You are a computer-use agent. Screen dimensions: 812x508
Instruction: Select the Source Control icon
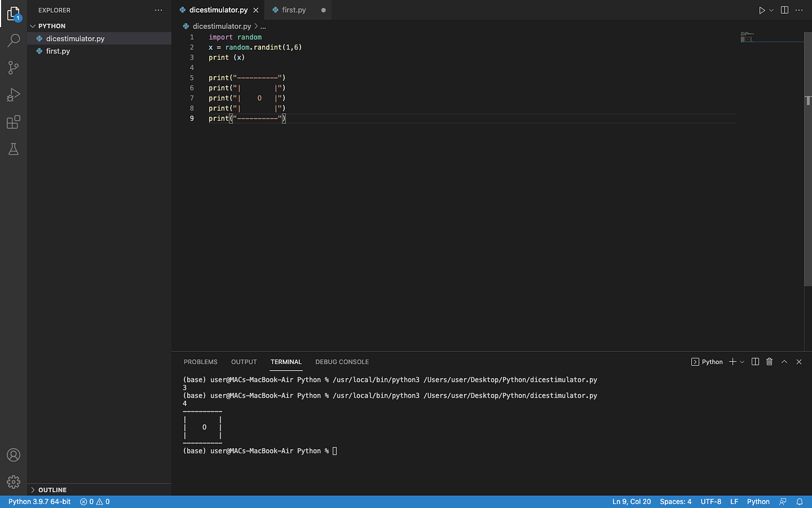coord(13,67)
